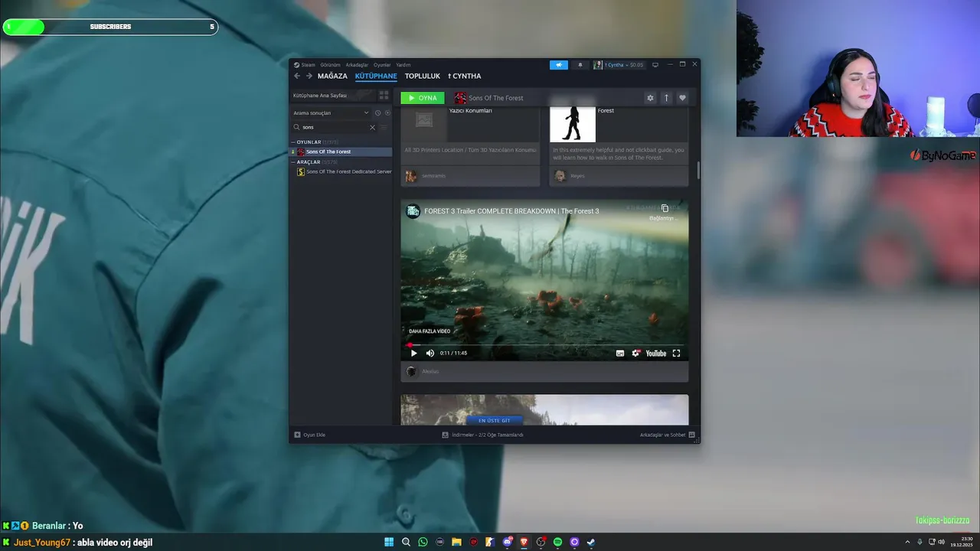Play the Forest 3 trailer video
This screenshot has width=980, height=551.
pyautogui.click(x=413, y=354)
